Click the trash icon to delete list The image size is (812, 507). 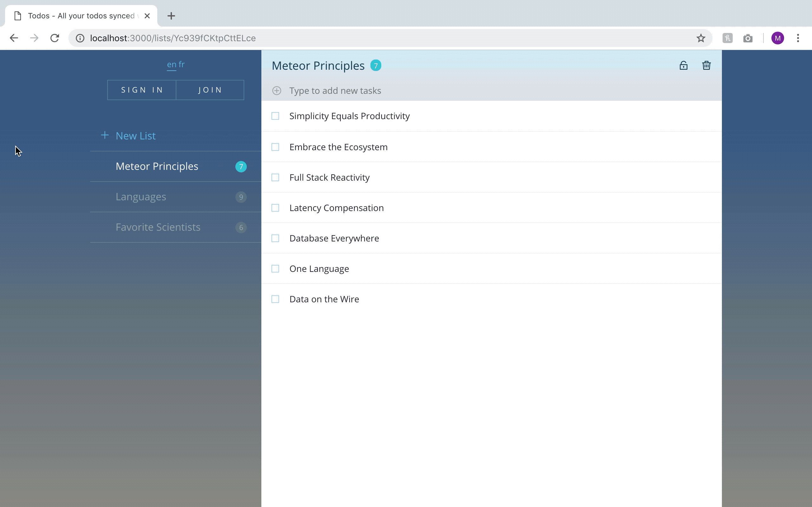click(x=706, y=65)
